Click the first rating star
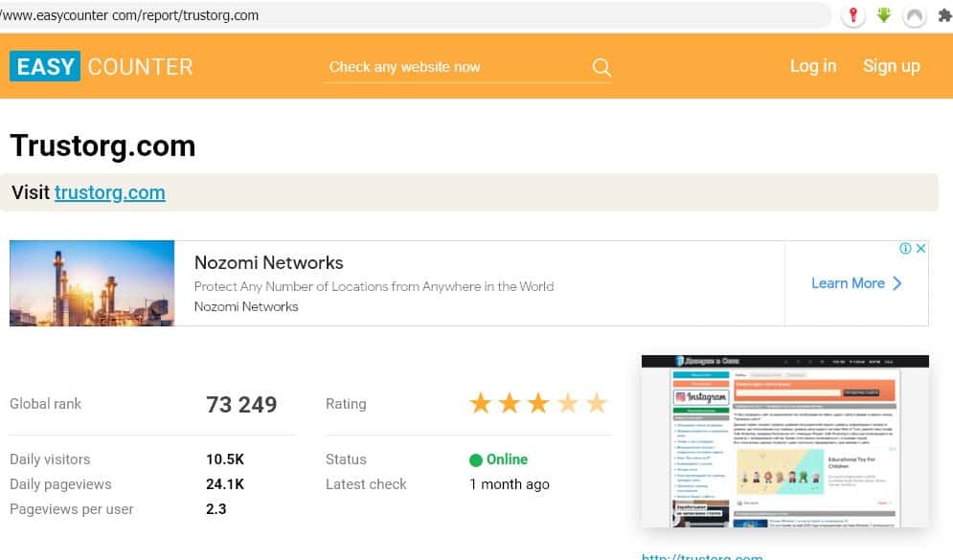 [481, 403]
